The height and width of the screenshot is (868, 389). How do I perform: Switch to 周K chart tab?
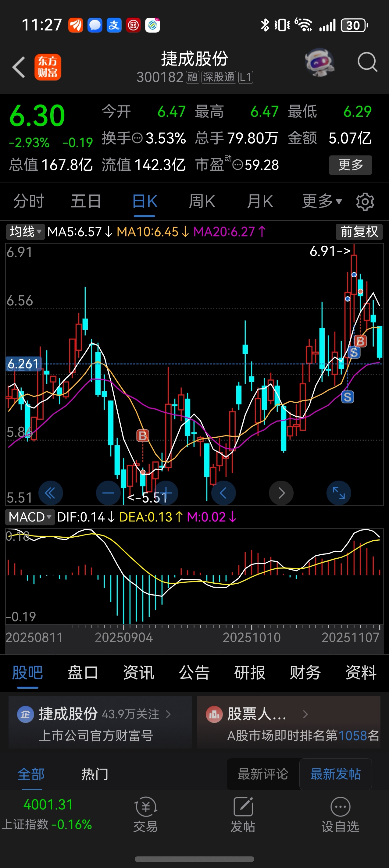tap(202, 201)
